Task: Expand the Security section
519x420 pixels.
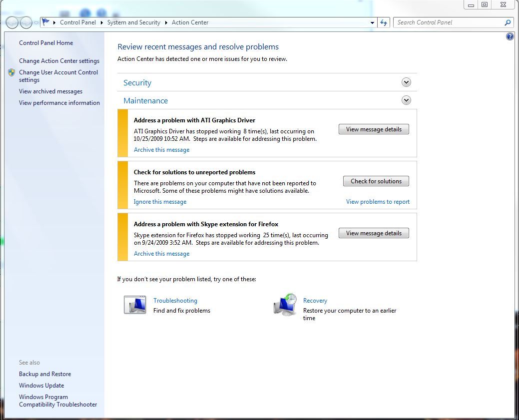Action: point(406,82)
